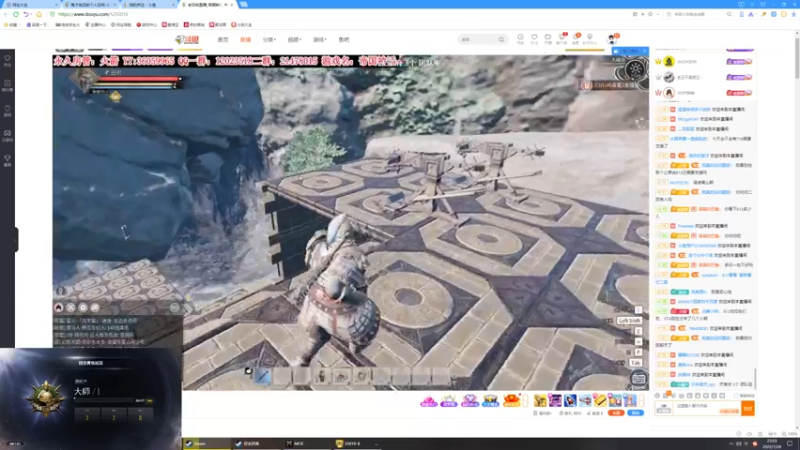
Task: Expand the 分类 dropdown menu
Action: coord(269,39)
